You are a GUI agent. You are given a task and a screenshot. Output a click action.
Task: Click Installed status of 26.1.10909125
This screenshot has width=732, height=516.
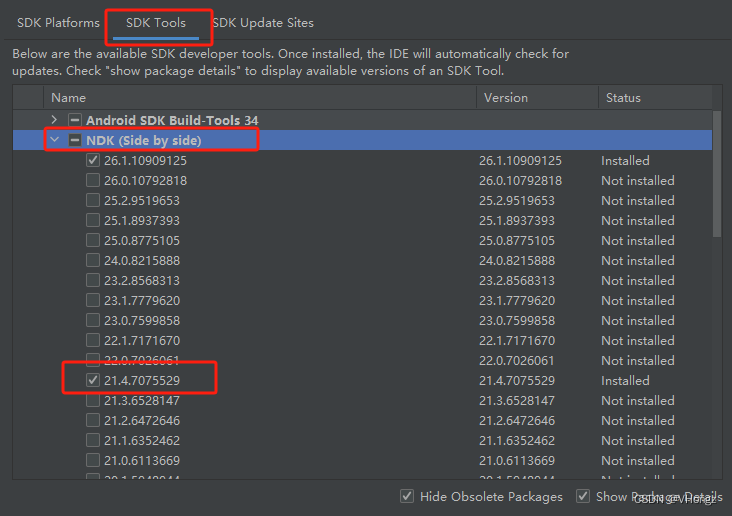(625, 161)
